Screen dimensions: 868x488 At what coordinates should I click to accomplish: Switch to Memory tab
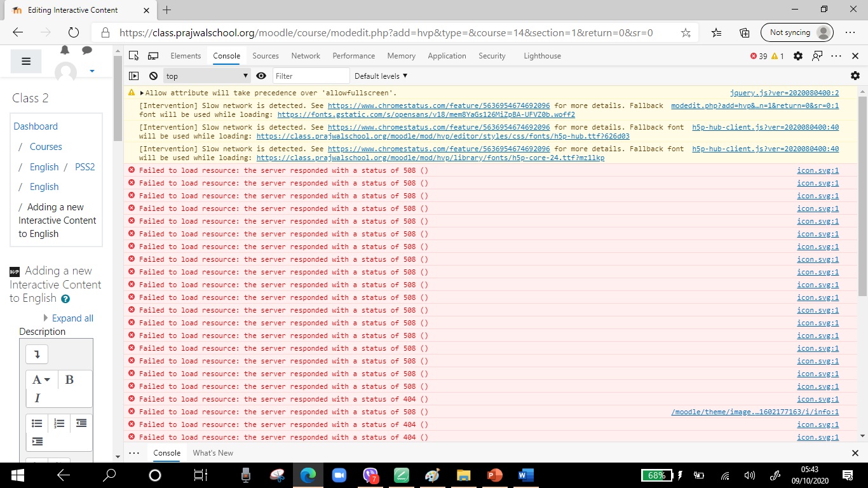click(401, 56)
